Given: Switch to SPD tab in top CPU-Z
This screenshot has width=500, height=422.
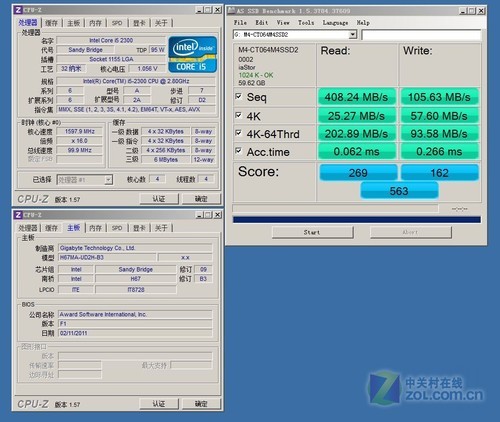Looking at the screenshot, I should tap(117, 23).
